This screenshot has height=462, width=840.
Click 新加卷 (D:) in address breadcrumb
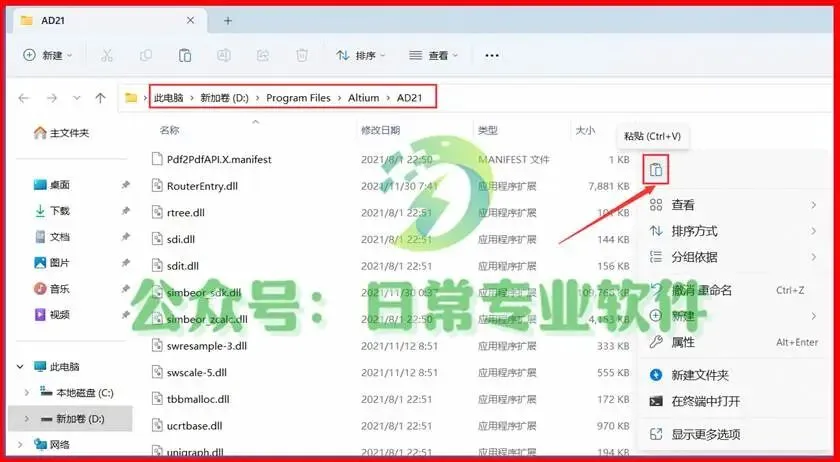[x=224, y=98]
